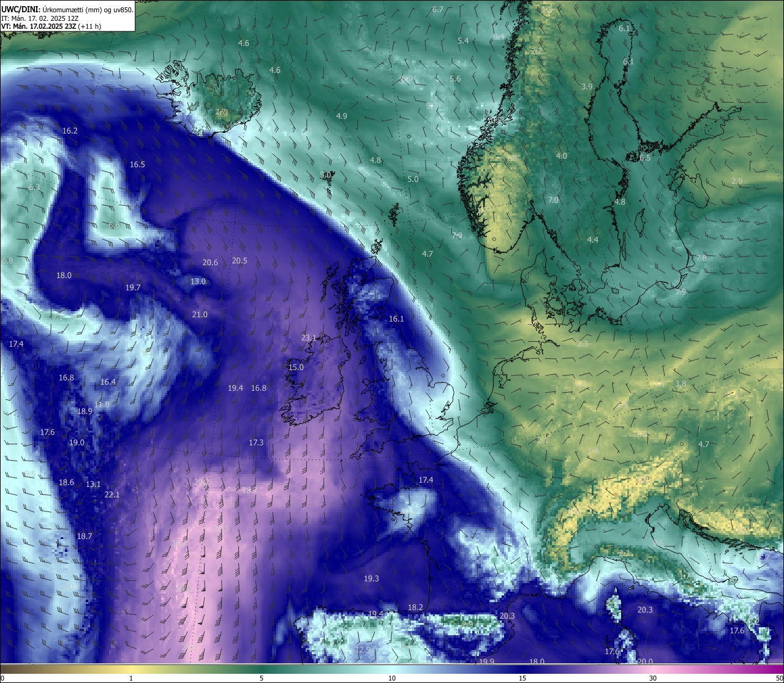Click the 23.1 value near Ireland
This screenshot has width=784, height=683.
[x=309, y=338]
